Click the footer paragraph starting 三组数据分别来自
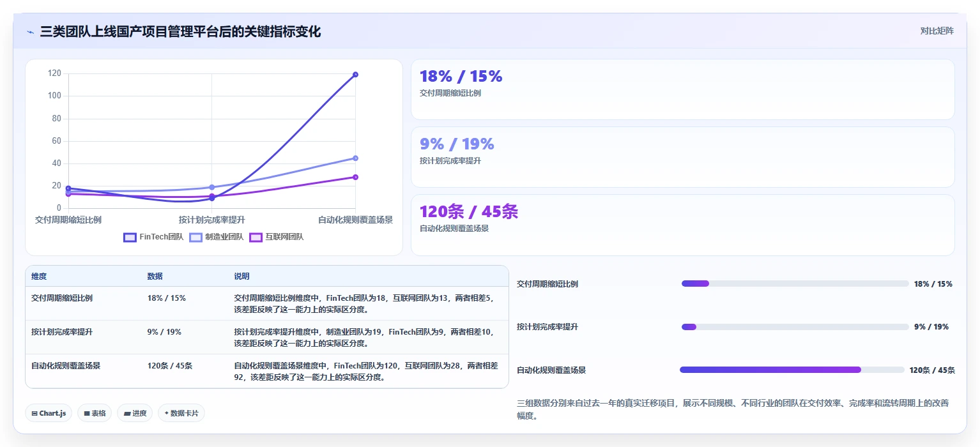This screenshot has height=447, width=980. 733,409
